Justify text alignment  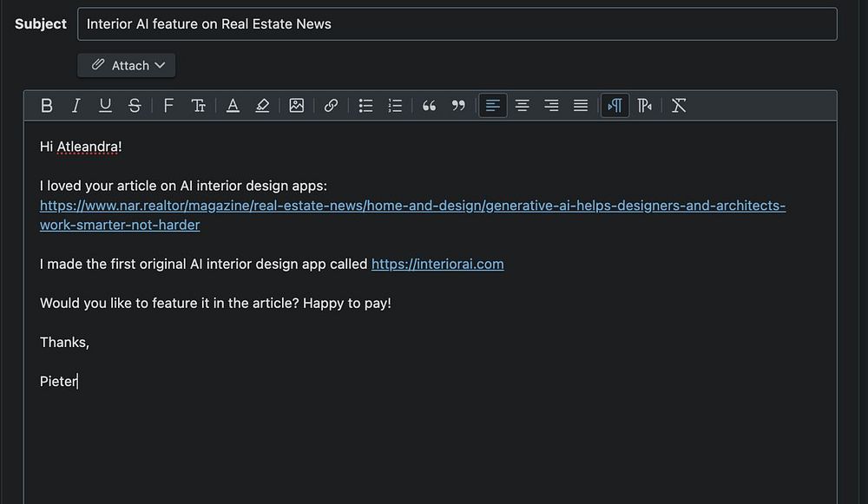pyautogui.click(x=581, y=106)
